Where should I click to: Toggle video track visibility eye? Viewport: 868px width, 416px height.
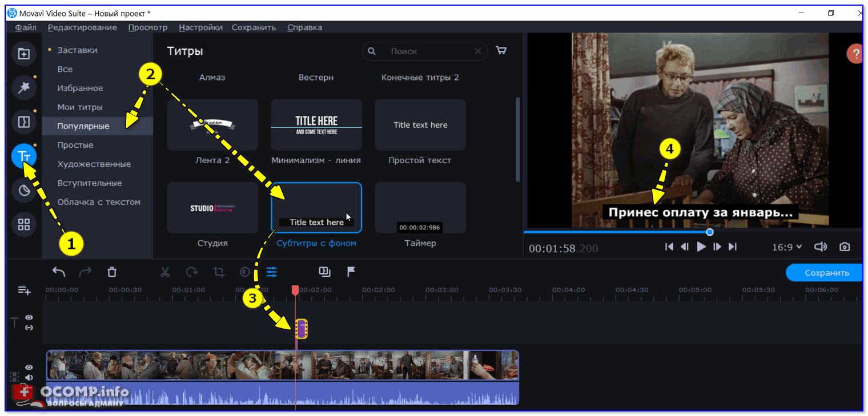(x=29, y=368)
